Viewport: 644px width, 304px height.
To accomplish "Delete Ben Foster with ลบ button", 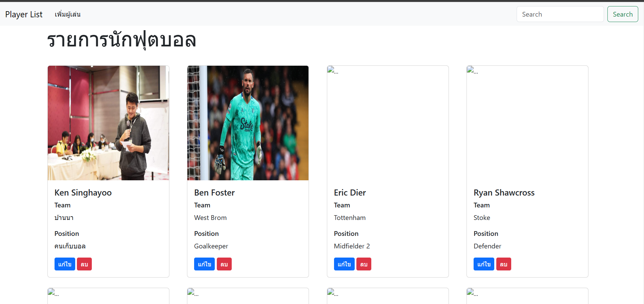I will pos(224,264).
